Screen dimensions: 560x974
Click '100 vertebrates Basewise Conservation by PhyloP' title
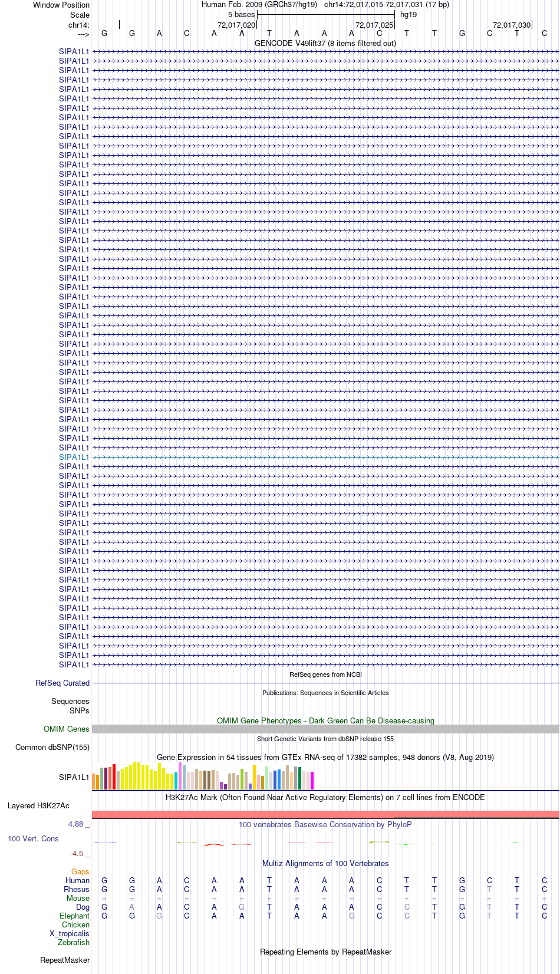click(x=325, y=824)
